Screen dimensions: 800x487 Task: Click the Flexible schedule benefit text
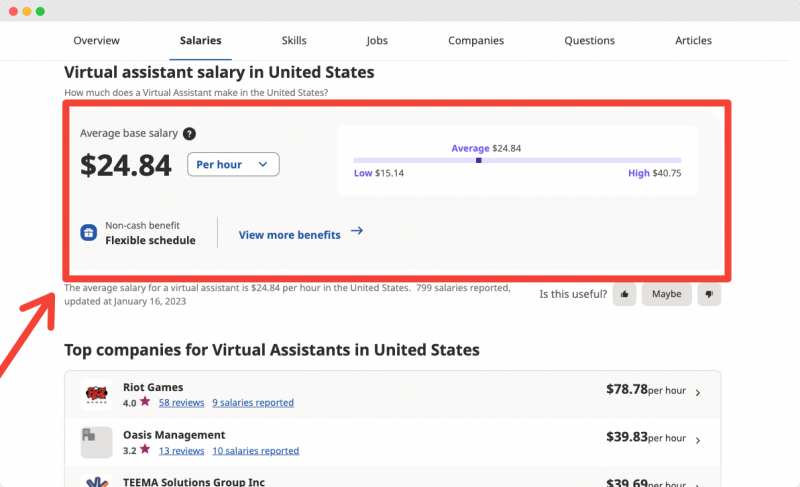pyautogui.click(x=151, y=240)
